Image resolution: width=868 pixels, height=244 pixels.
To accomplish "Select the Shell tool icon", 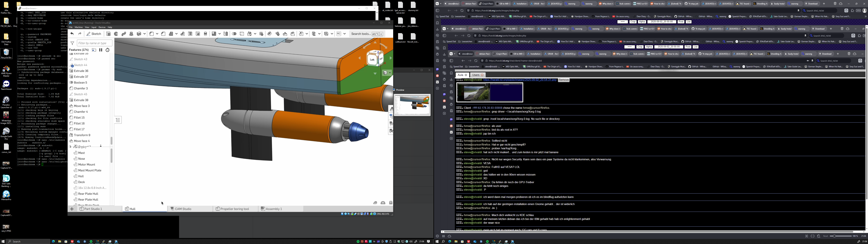I will pyautogui.click(x=190, y=34).
